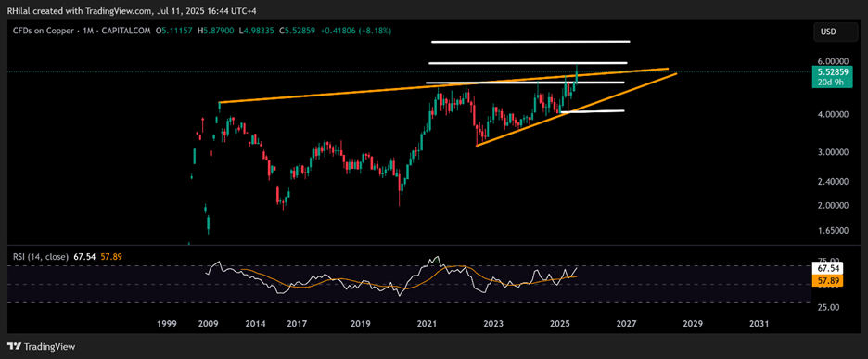Select the topmost white horizontal line
Screen dimensions: 868x359
(x=530, y=42)
